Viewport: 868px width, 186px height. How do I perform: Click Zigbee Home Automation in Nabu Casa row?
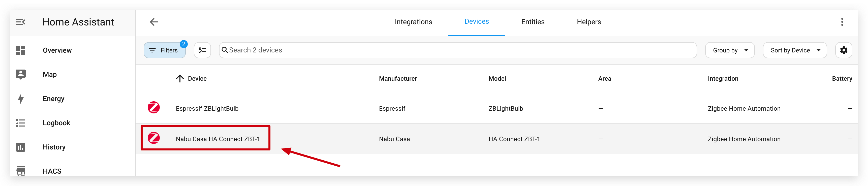click(744, 139)
